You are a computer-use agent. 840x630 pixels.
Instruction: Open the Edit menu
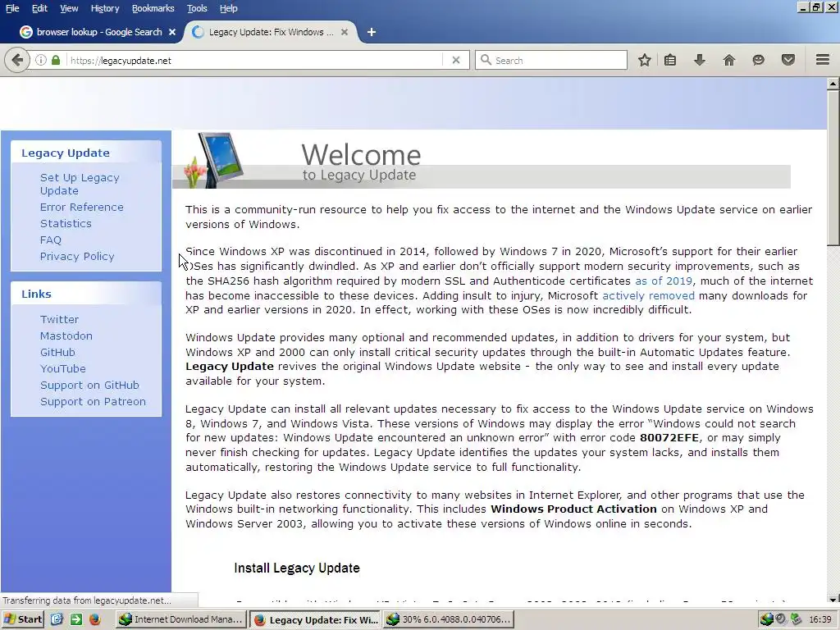coord(39,8)
